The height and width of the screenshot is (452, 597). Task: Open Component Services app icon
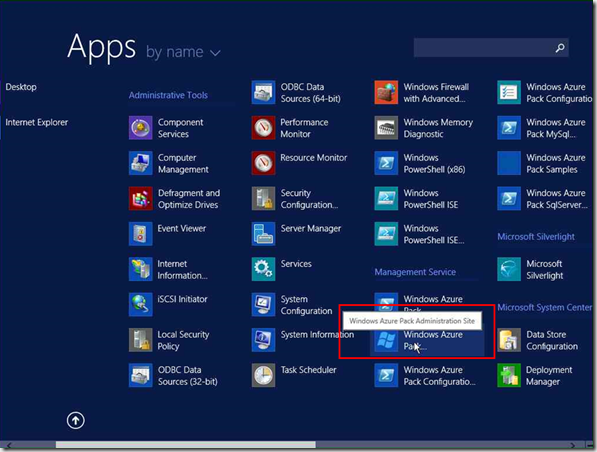coord(140,128)
